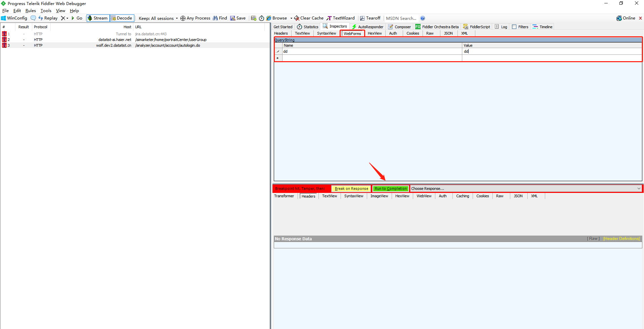Open the Composer tab
Image resolution: width=644 pixels, height=329 pixels.
pyautogui.click(x=399, y=27)
